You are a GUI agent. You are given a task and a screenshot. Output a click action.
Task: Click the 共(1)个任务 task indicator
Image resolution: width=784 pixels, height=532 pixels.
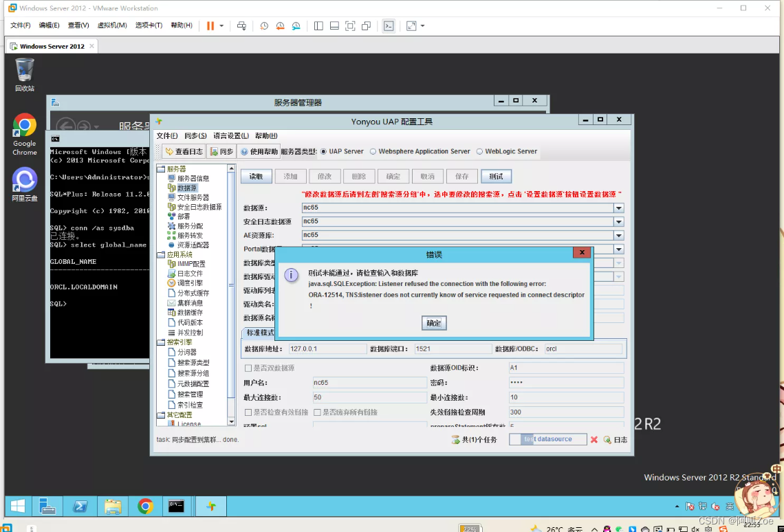[x=474, y=440]
